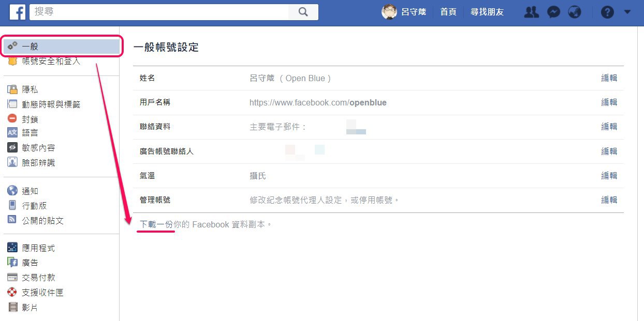Open 封鎖 settings in sidebar
Viewport: 644px width, 321px height.
(30, 119)
